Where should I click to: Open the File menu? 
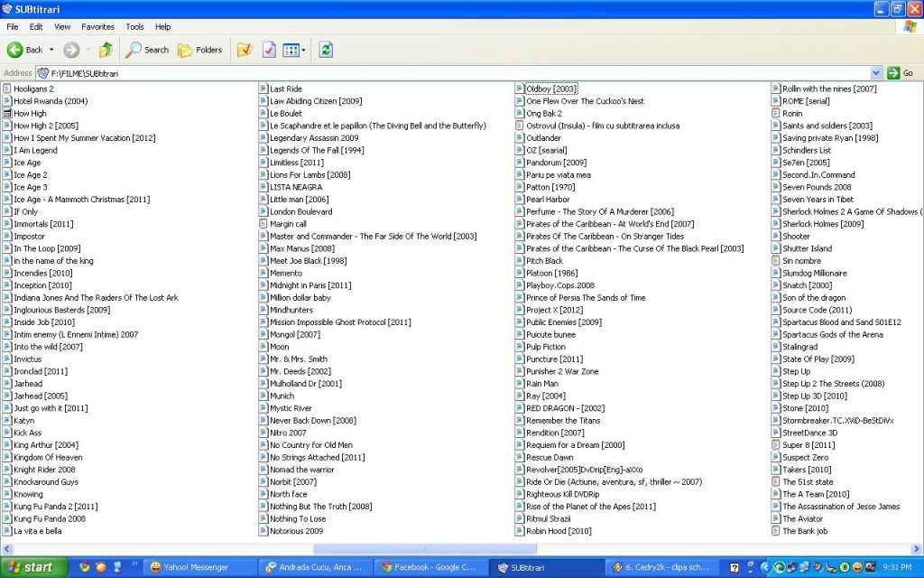click(x=13, y=26)
